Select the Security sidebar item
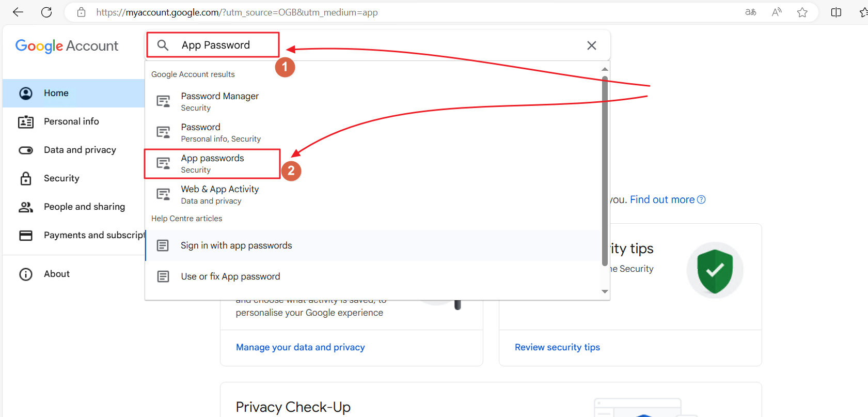The height and width of the screenshot is (417, 868). 61,178
